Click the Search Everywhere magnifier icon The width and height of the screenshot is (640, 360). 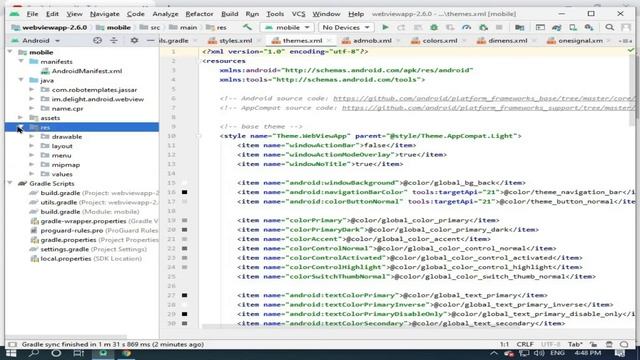[610, 27]
